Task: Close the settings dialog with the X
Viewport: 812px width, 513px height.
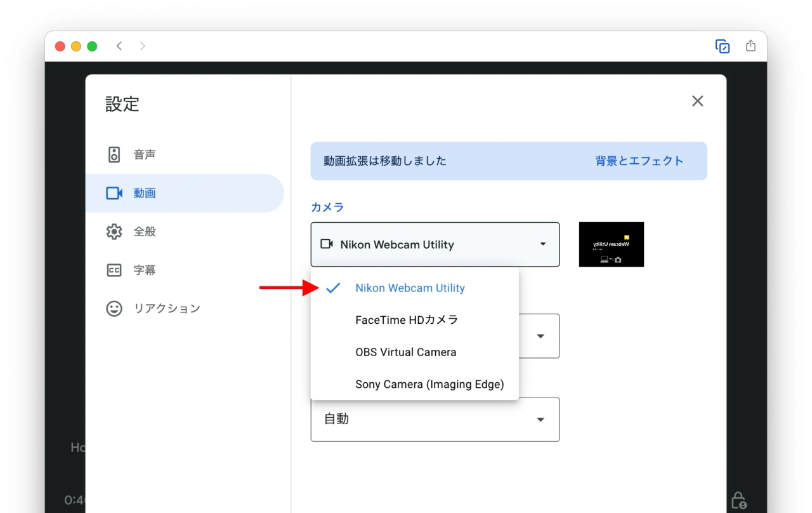Action: (x=697, y=101)
